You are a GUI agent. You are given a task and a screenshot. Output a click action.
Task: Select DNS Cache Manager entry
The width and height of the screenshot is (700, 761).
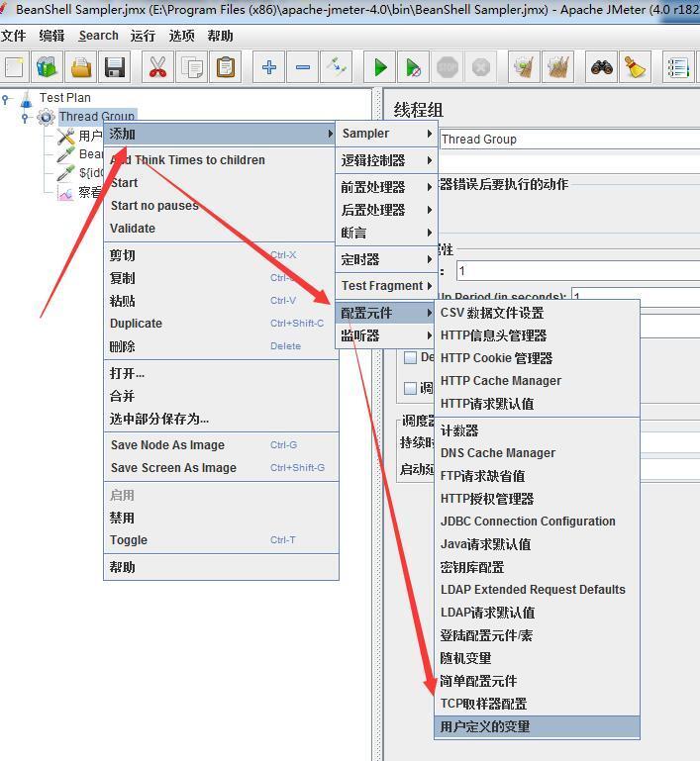point(537,453)
